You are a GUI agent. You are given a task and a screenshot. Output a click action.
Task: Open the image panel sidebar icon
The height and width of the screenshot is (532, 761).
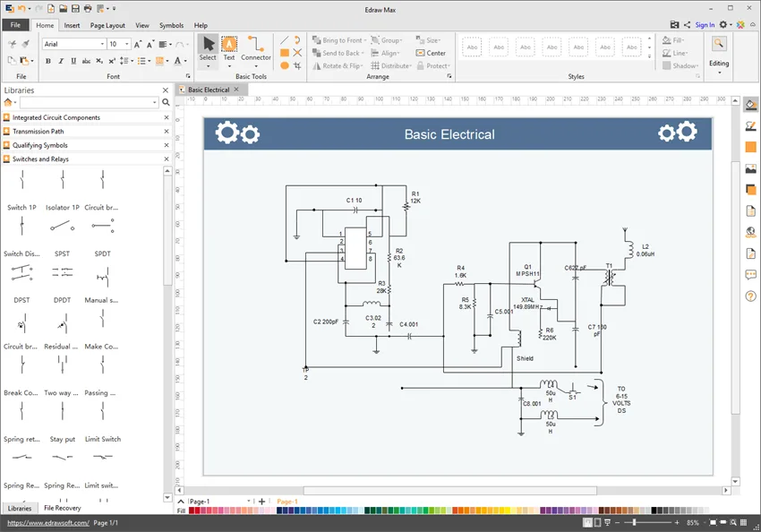pyautogui.click(x=751, y=169)
